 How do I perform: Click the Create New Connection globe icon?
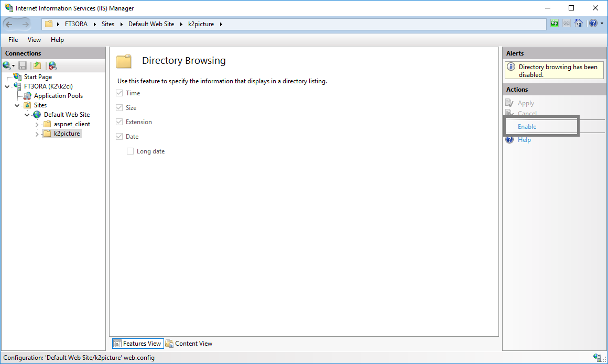7,65
